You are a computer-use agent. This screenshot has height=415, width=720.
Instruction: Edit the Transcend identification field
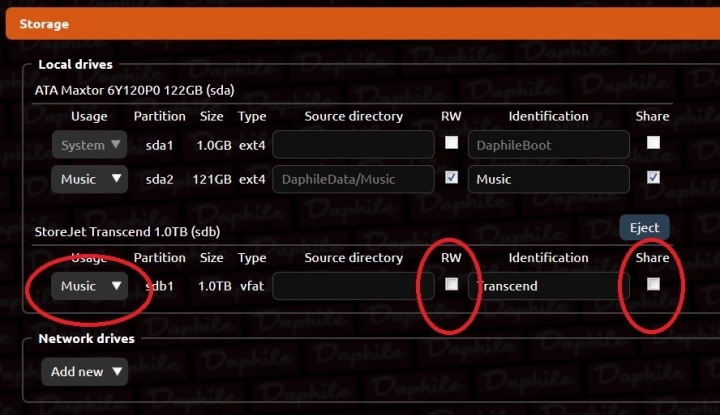(549, 286)
